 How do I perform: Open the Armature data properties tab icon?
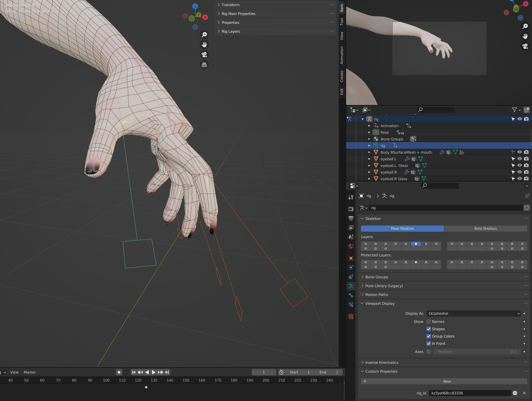[351, 286]
